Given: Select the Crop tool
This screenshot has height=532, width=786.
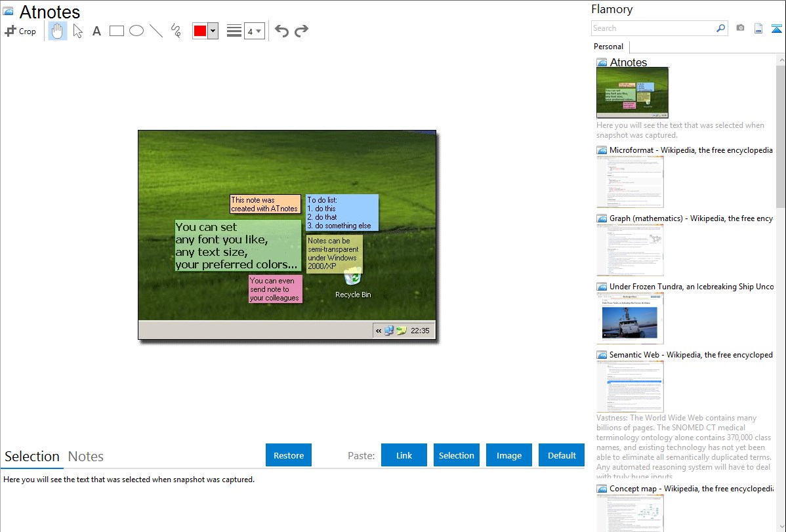Looking at the screenshot, I should (x=20, y=31).
